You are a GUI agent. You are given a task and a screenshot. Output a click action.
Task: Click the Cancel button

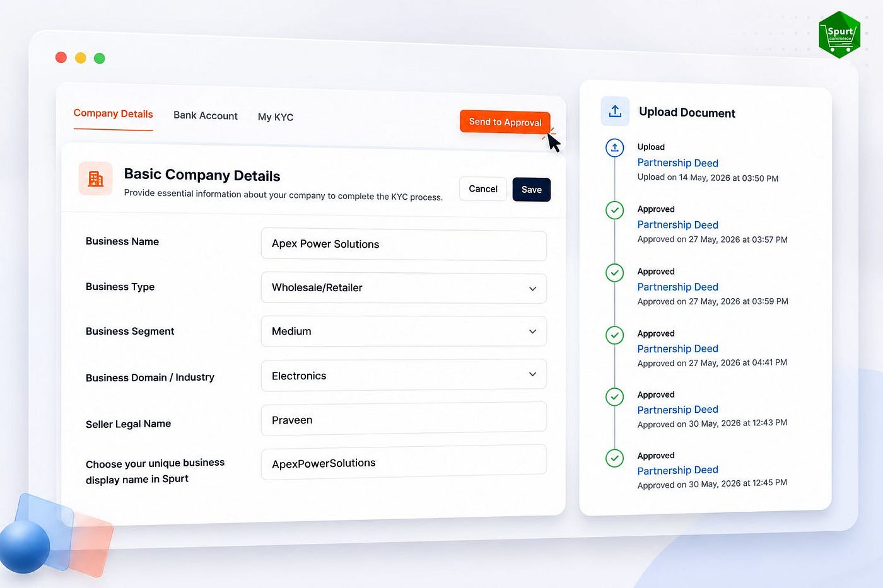coord(483,188)
